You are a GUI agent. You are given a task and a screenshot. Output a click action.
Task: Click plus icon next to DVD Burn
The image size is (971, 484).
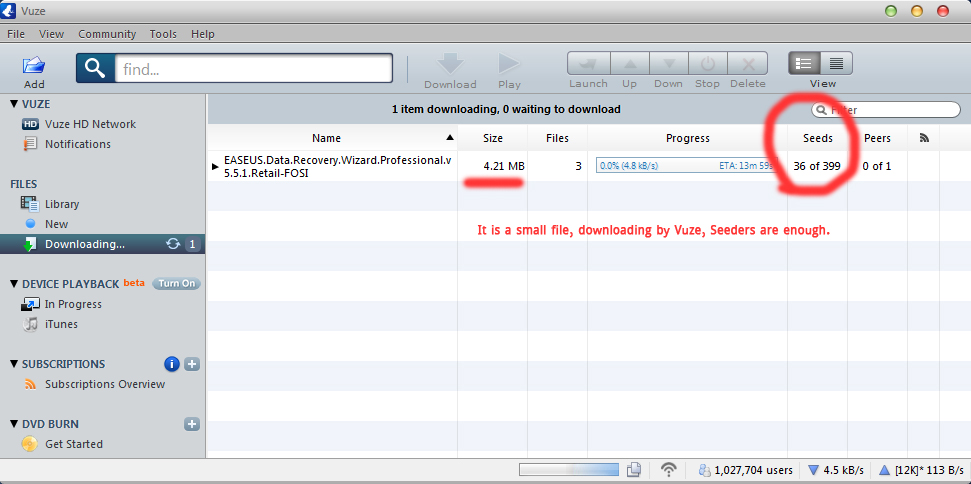[192, 424]
